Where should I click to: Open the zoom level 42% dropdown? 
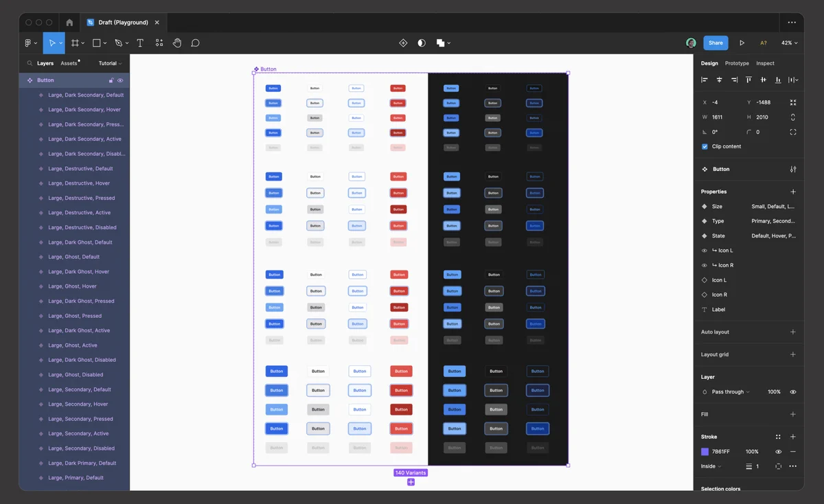[790, 43]
